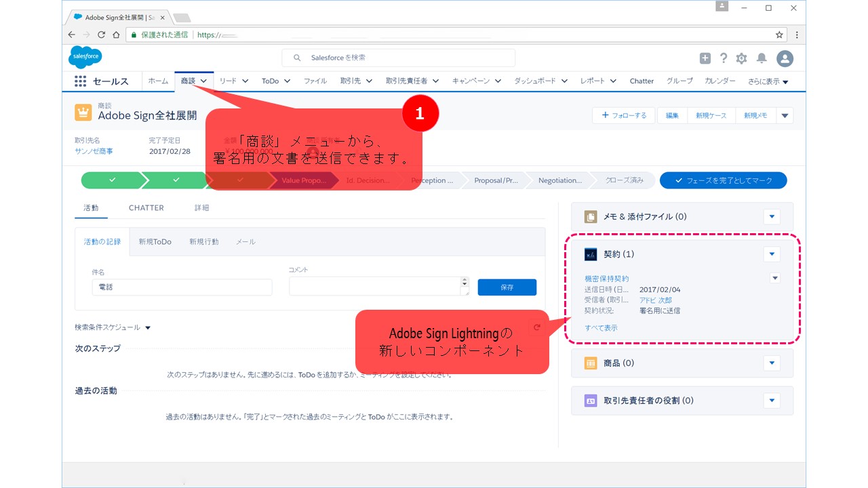Click the メモ & 添付ファイル panel icon
Image resolution: width=868 pixels, height=488 pixels.
click(x=591, y=217)
